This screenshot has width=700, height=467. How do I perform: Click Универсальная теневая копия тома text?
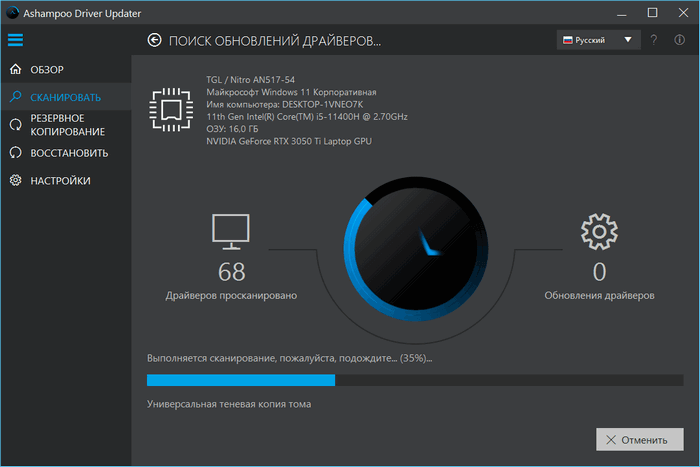[229, 404]
